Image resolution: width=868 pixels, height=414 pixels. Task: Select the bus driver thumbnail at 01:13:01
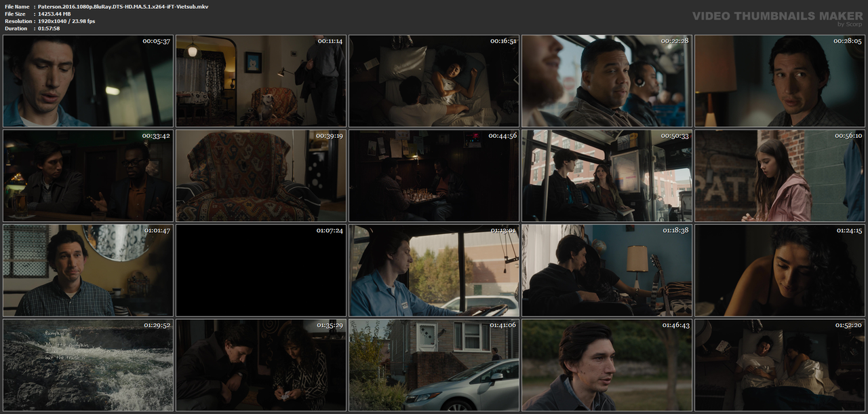click(434, 271)
